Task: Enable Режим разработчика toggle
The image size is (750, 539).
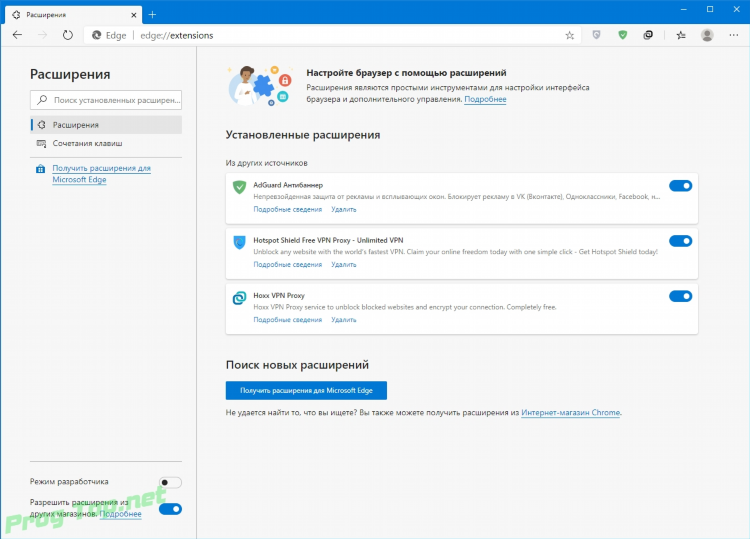Action: pos(170,483)
